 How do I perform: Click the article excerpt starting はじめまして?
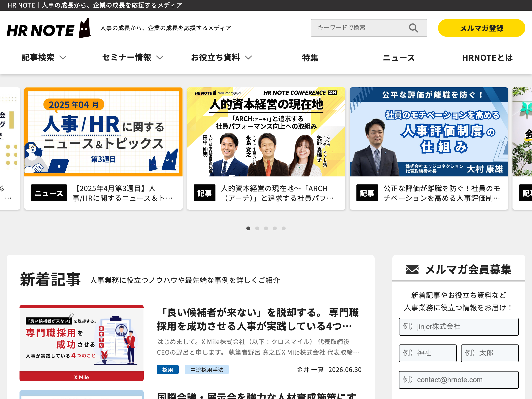coord(258,347)
